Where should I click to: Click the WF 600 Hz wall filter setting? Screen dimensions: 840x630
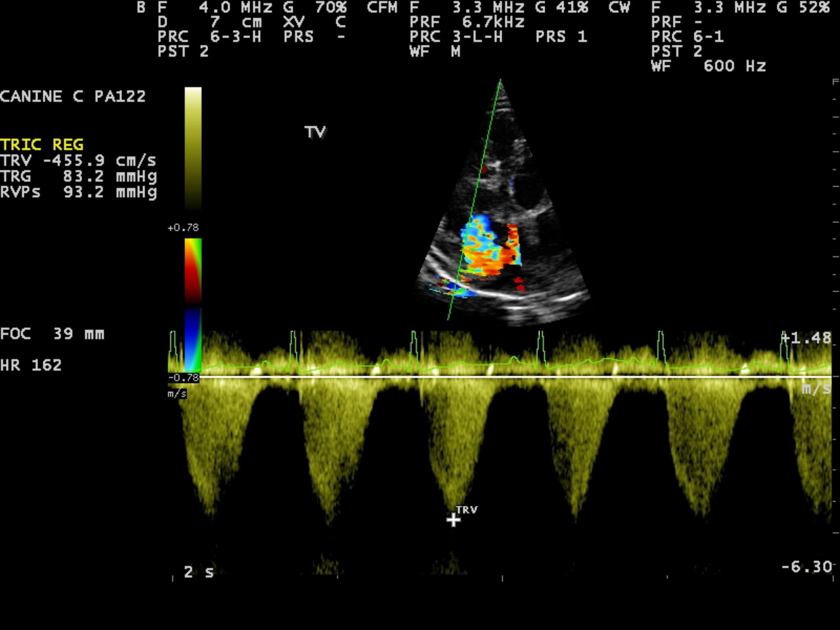click(708, 66)
